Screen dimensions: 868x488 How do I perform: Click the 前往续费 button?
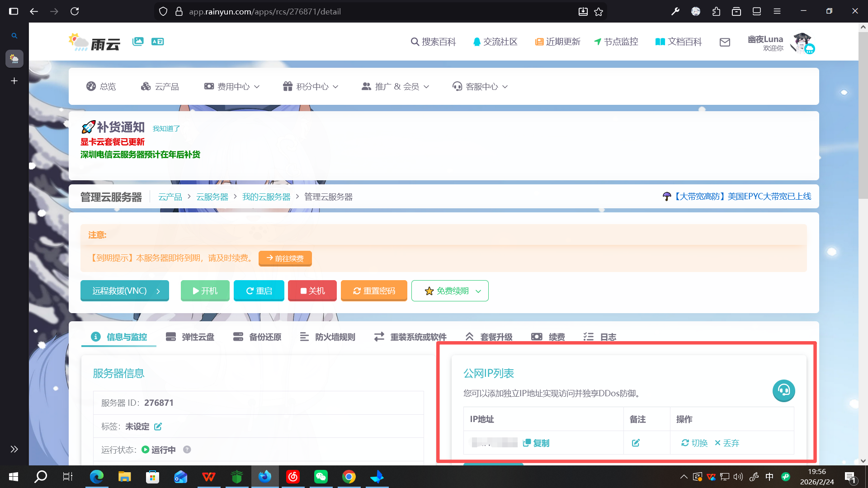285,258
